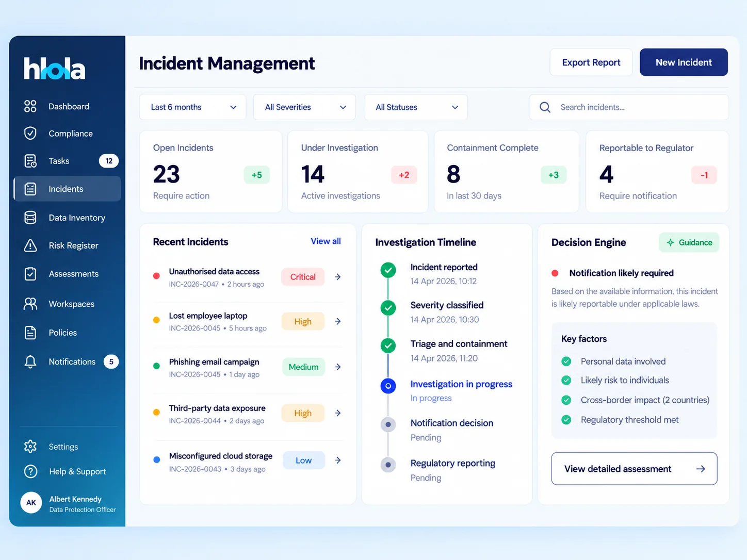
Task: Open the Notifications bell icon
Action: pyautogui.click(x=30, y=361)
